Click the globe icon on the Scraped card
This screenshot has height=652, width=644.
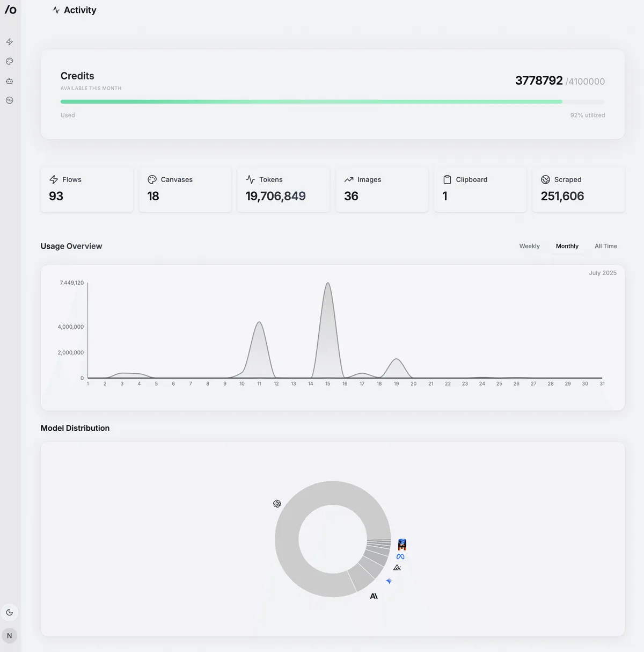[x=545, y=179]
